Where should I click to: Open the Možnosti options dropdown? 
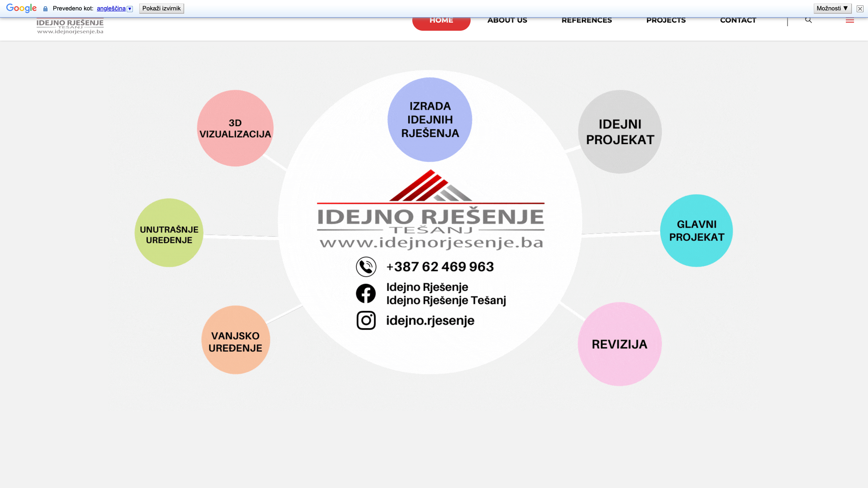coord(832,9)
